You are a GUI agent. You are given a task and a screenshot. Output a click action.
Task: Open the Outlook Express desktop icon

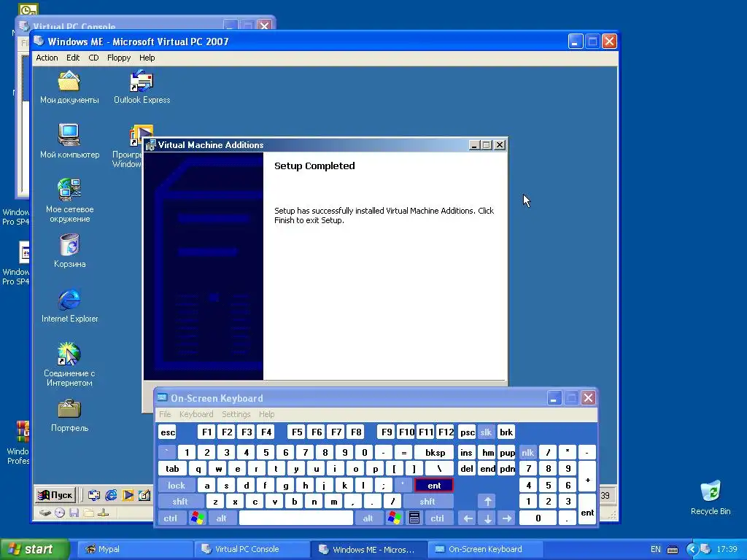coord(142,87)
